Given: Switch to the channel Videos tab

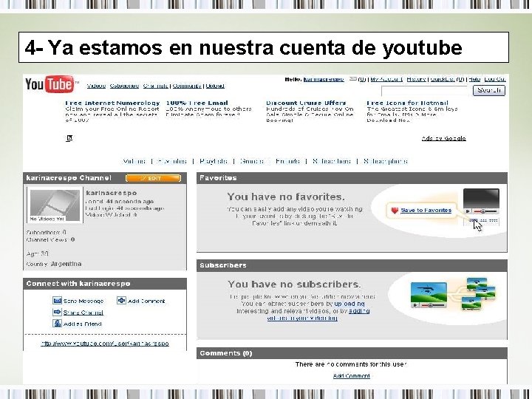Looking at the screenshot, I should point(134,161).
